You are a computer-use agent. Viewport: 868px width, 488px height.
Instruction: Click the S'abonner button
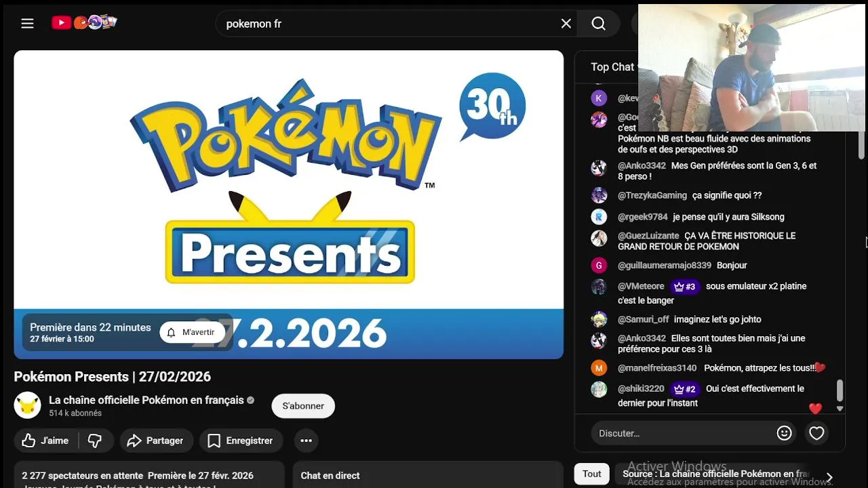[303, 406]
